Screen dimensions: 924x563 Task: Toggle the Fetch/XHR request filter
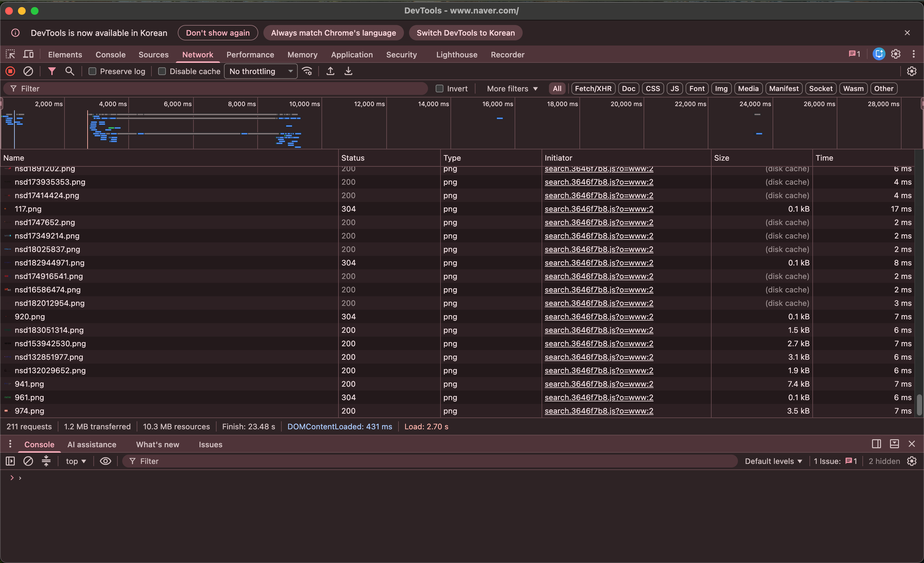pos(593,88)
